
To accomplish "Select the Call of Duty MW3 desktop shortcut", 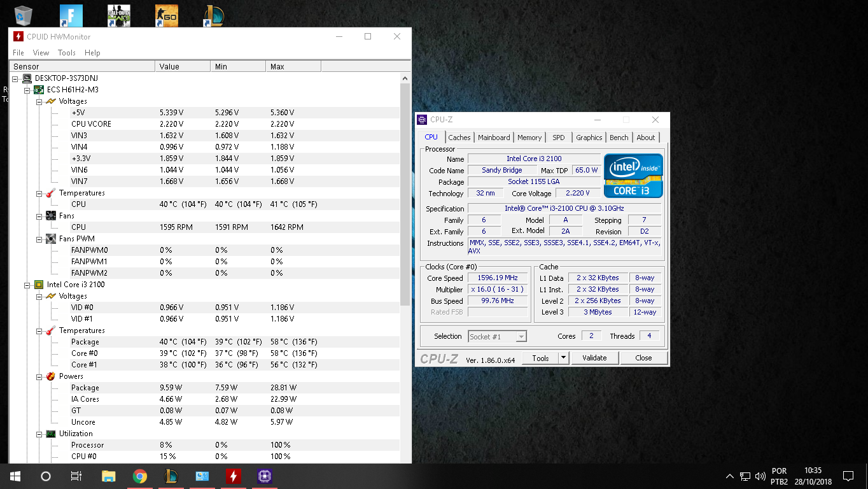I will (x=118, y=16).
